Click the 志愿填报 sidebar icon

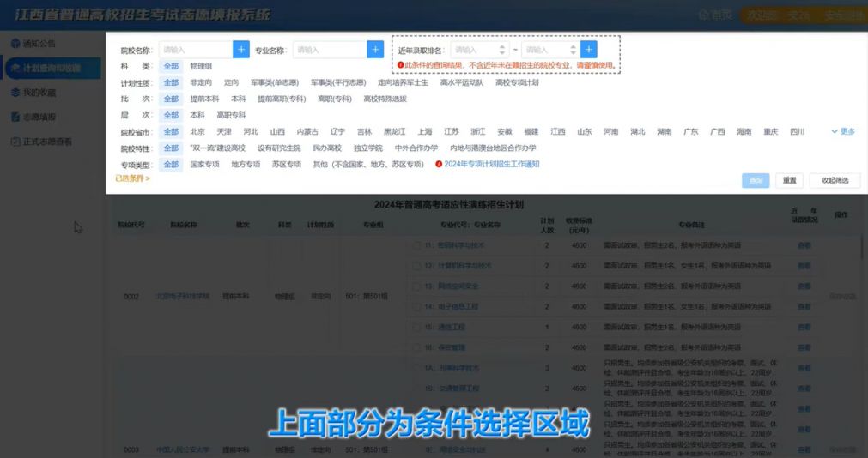(15, 117)
